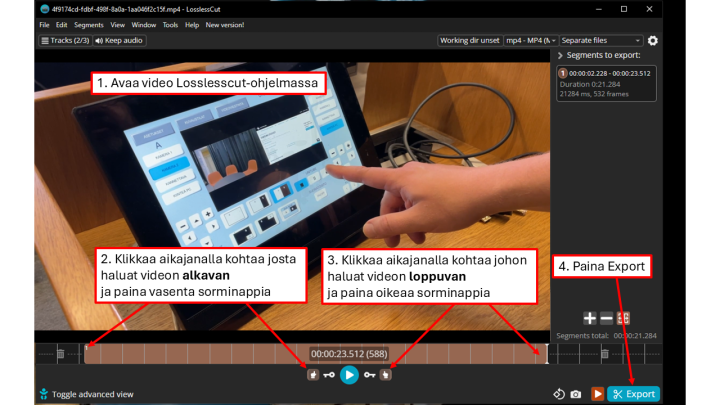This screenshot has height=405, width=720.
Task: Click the New version! notice
Action: click(x=225, y=25)
